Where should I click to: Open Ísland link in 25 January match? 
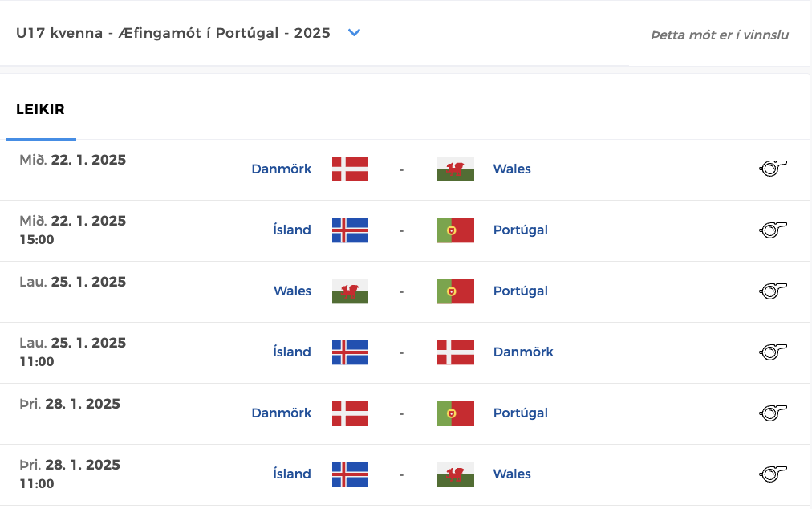click(292, 352)
